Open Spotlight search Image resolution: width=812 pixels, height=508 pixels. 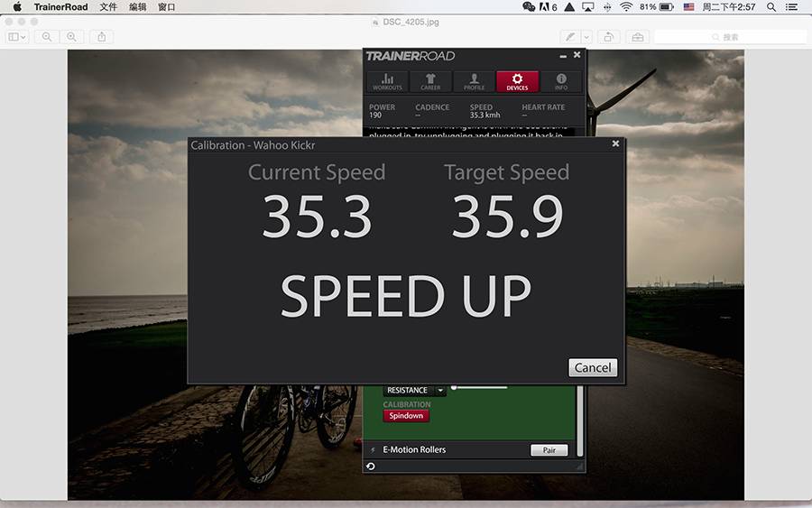coord(771,6)
